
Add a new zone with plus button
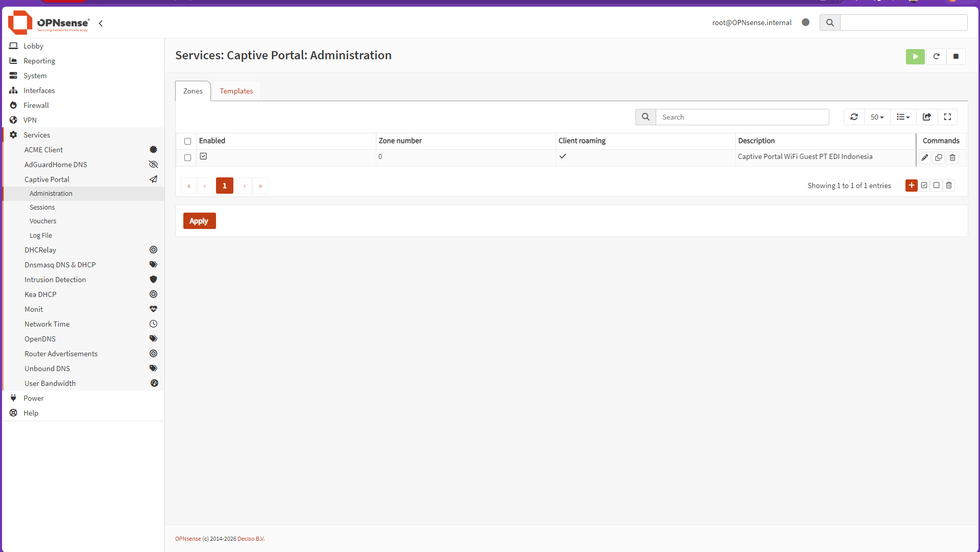(x=912, y=185)
